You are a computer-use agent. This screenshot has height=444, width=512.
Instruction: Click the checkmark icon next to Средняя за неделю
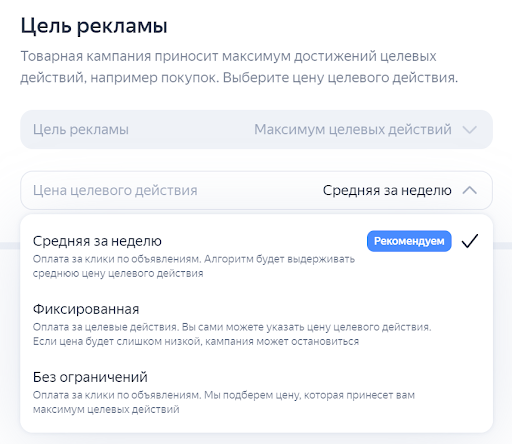470,241
